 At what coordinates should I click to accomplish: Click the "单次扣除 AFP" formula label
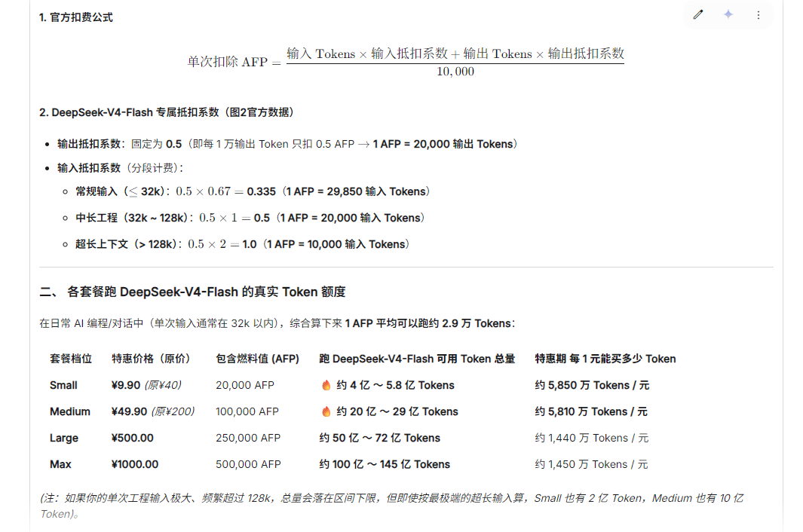click(228, 62)
